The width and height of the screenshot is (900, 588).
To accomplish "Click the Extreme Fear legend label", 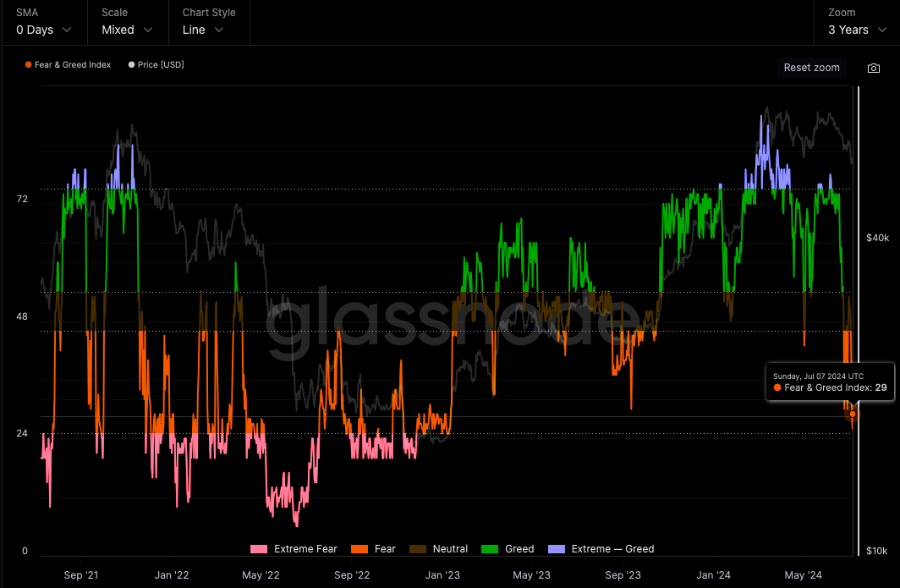I will 305,549.
